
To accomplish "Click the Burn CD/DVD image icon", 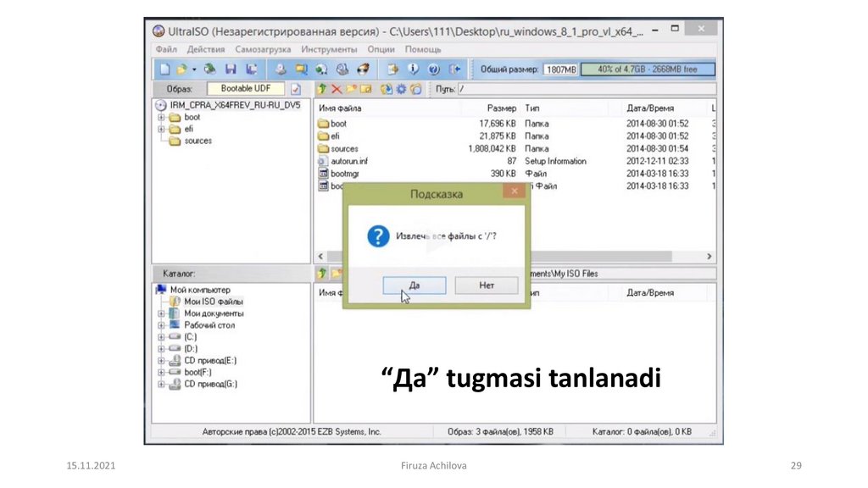I will pos(363,69).
